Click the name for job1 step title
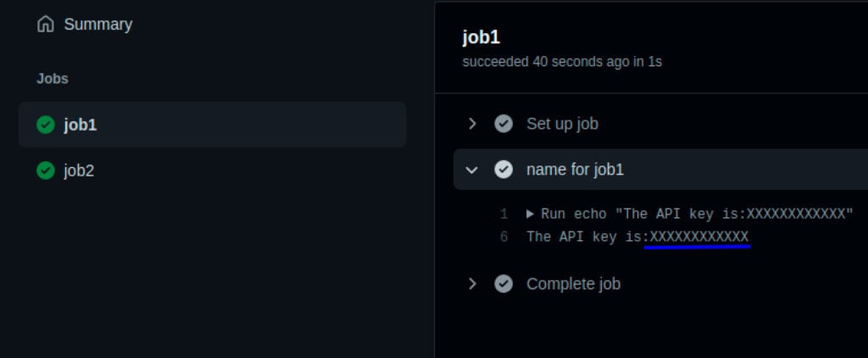The image size is (868, 358). click(575, 170)
